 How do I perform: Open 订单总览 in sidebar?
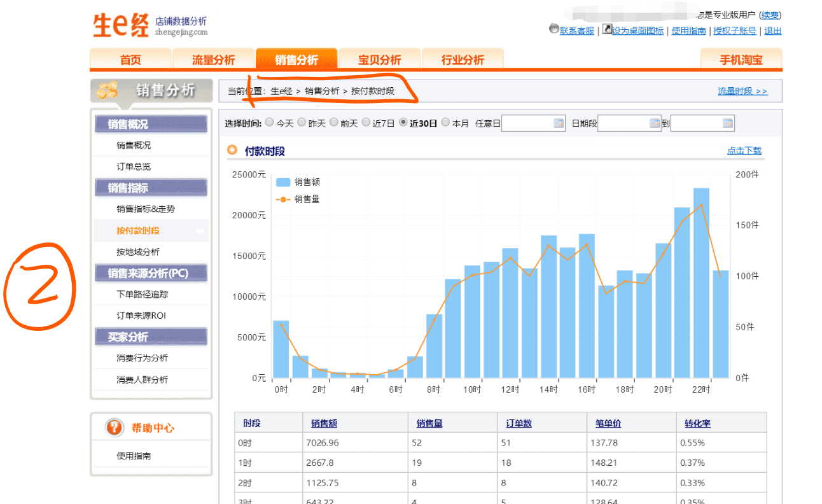click(134, 167)
